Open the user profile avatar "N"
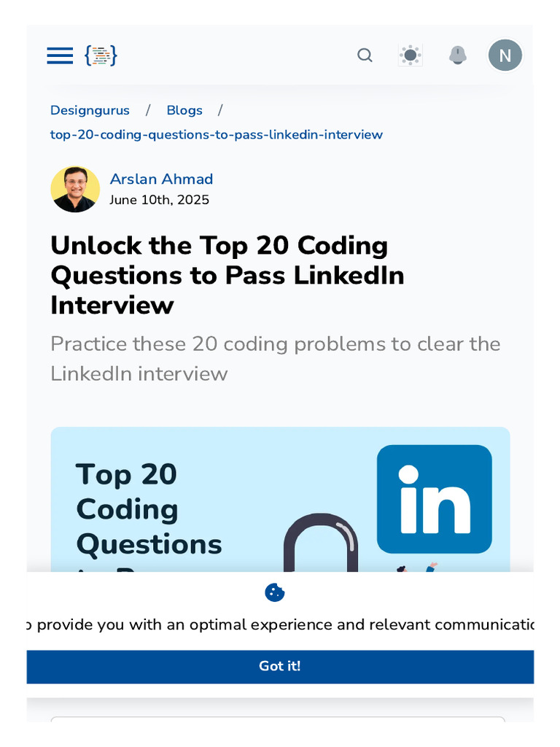Viewport: 560px width, 747px height. (505, 55)
